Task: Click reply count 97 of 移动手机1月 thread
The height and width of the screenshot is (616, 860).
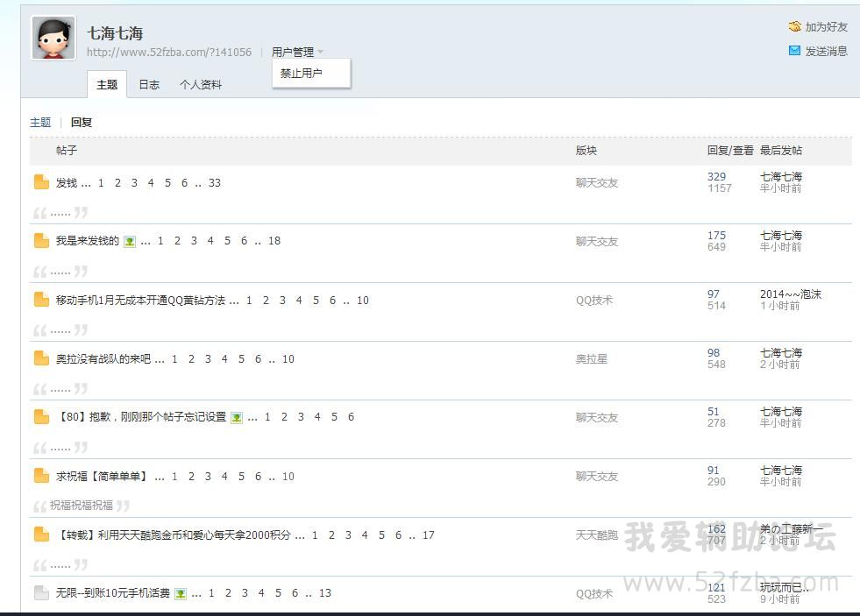Action: point(713,294)
